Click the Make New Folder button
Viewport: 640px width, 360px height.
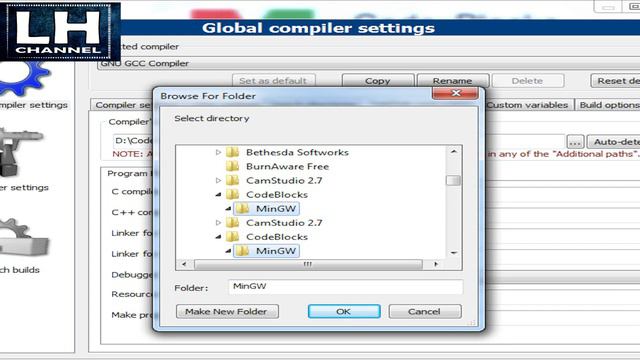(x=227, y=311)
